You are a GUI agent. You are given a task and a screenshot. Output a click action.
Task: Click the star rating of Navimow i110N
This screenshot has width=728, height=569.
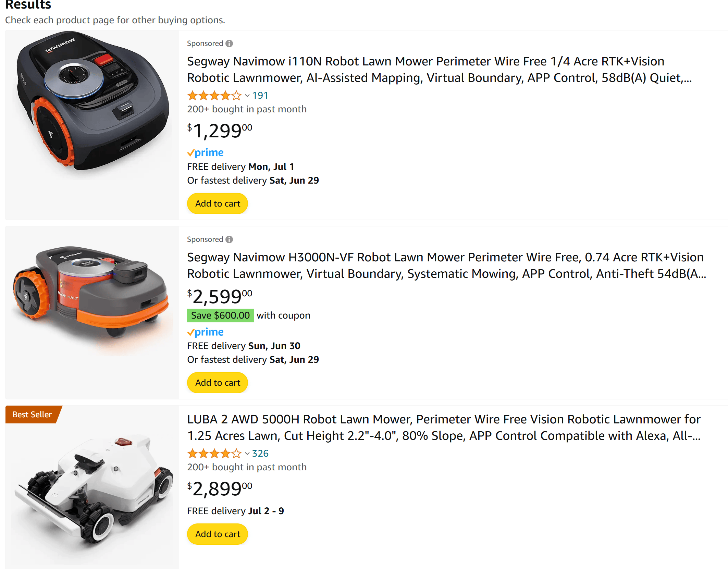point(214,96)
